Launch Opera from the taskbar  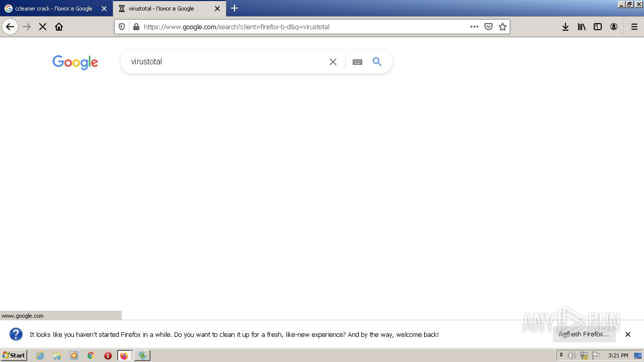point(108,355)
